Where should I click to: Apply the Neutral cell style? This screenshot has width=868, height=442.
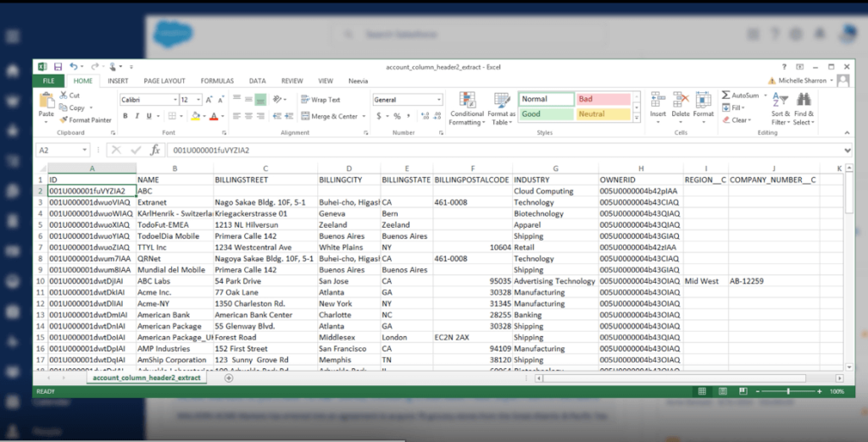click(x=604, y=114)
